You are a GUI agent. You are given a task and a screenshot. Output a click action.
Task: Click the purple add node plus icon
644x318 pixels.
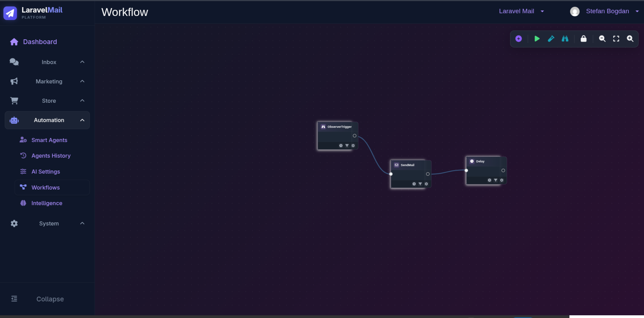pos(519,39)
